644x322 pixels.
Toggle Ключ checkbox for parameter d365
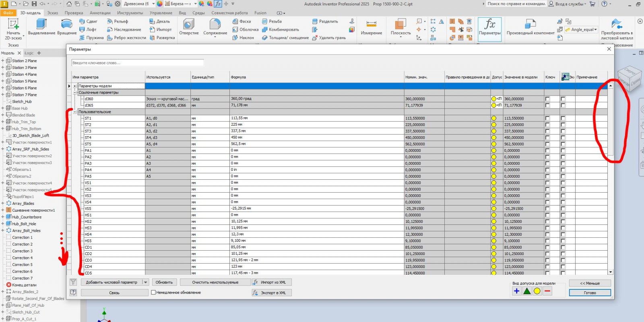pos(547,105)
